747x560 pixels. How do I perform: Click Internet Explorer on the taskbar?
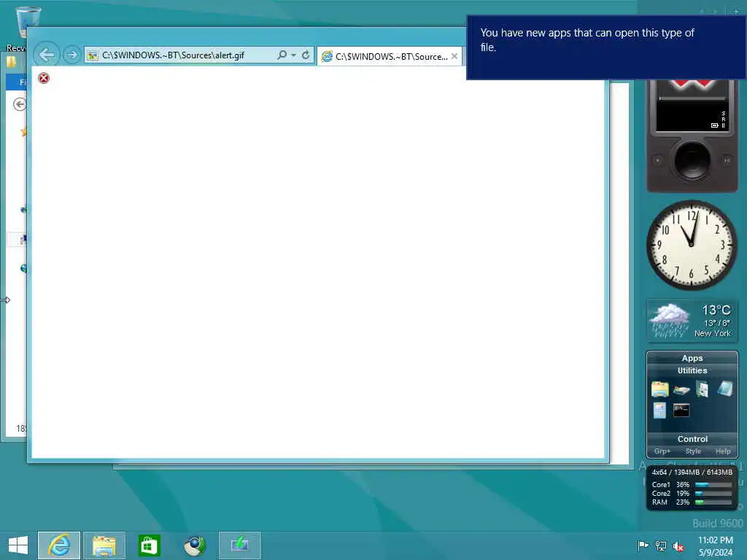(x=59, y=545)
